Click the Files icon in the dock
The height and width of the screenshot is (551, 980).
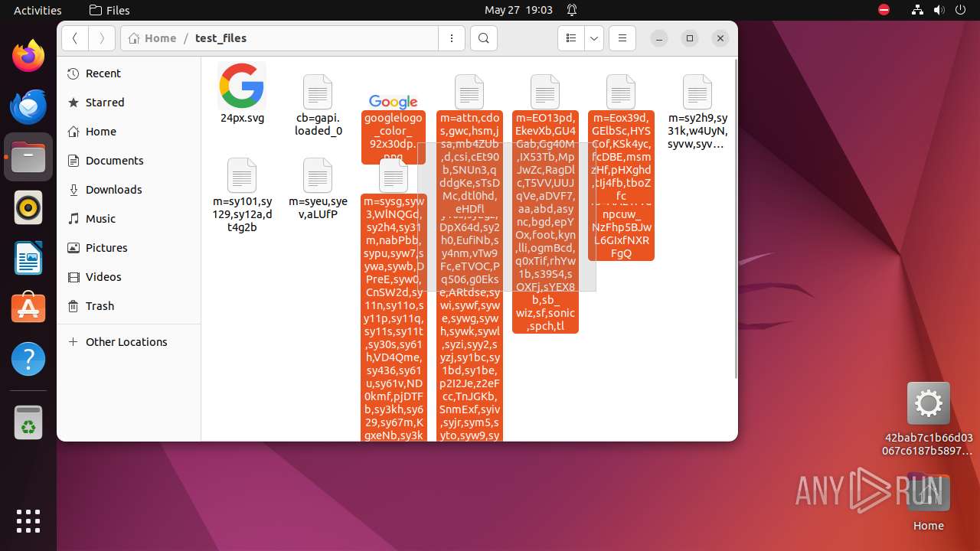[x=28, y=157]
